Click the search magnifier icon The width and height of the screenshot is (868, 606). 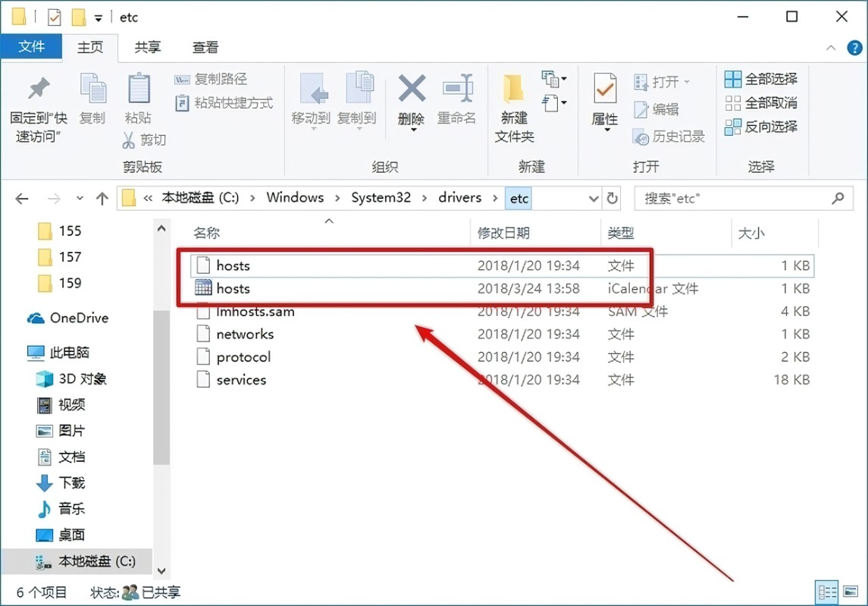pos(838,198)
